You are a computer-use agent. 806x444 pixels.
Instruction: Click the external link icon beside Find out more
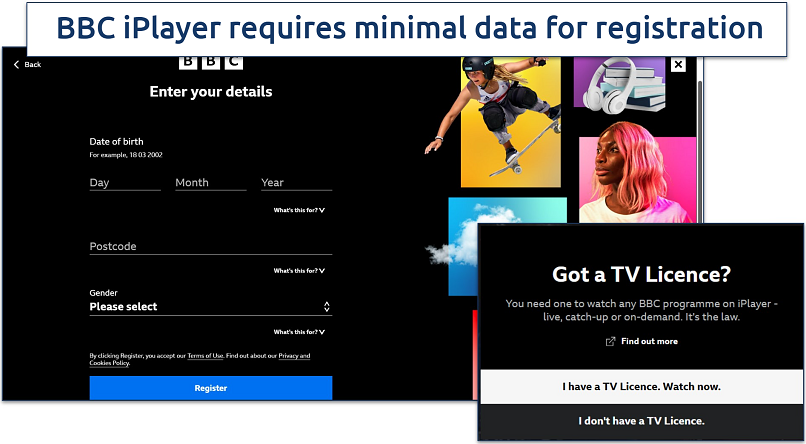610,341
